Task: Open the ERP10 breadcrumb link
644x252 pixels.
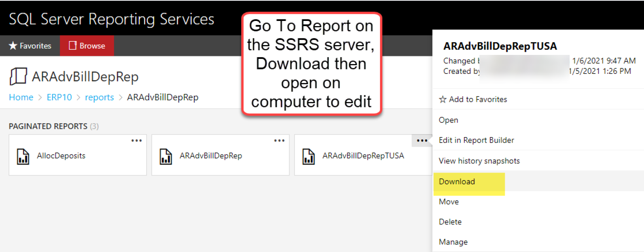Action: (59, 97)
